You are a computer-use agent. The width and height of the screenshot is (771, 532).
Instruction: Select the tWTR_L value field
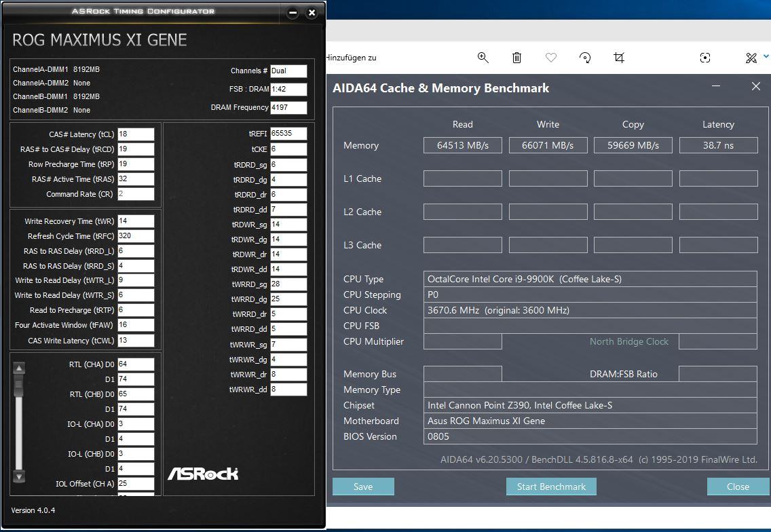(x=136, y=280)
